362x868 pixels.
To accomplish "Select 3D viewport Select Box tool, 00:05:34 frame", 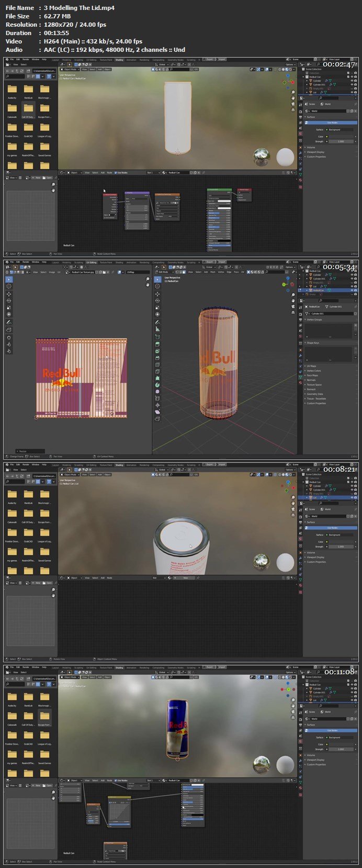I will click(157, 280).
